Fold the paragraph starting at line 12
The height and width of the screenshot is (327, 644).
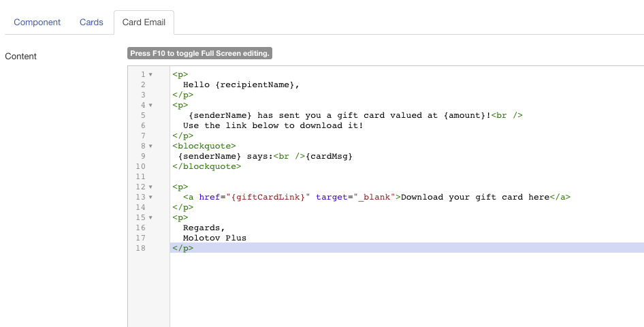150,187
